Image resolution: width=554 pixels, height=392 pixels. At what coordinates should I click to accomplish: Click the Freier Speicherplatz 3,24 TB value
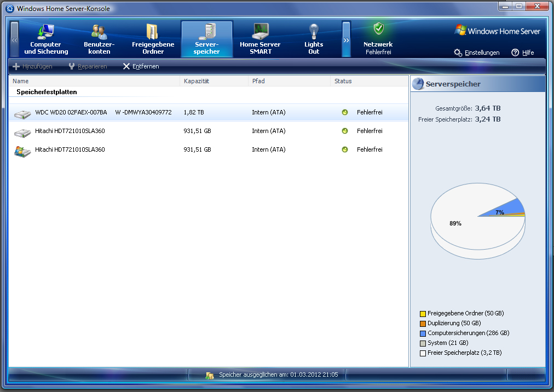coord(488,119)
